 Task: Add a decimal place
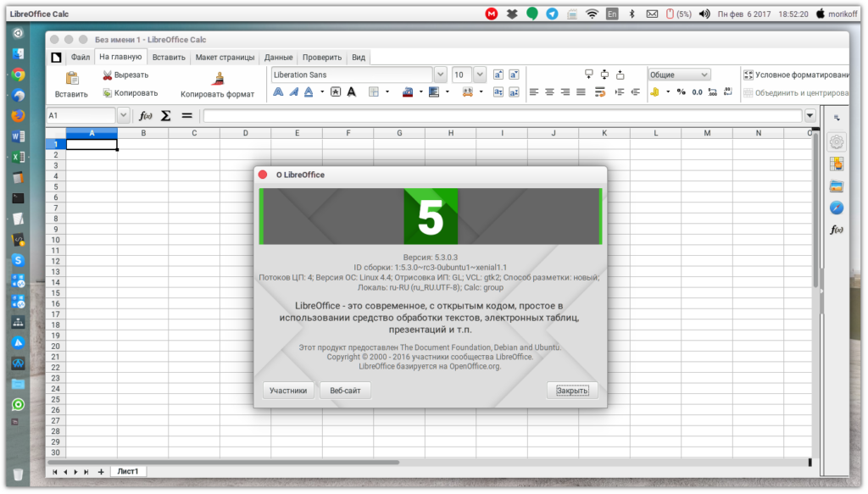coord(712,92)
